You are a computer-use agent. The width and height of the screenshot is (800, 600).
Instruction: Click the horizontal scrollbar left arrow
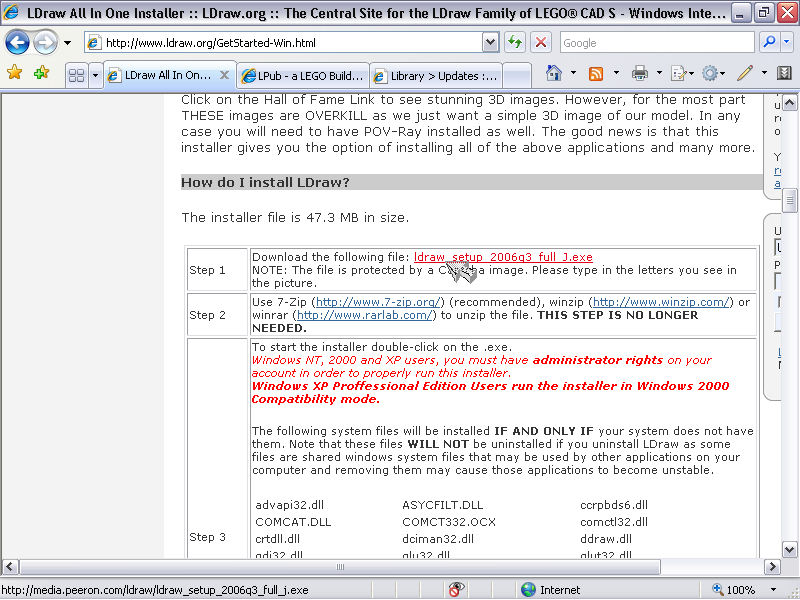click(x=10, y=567)
